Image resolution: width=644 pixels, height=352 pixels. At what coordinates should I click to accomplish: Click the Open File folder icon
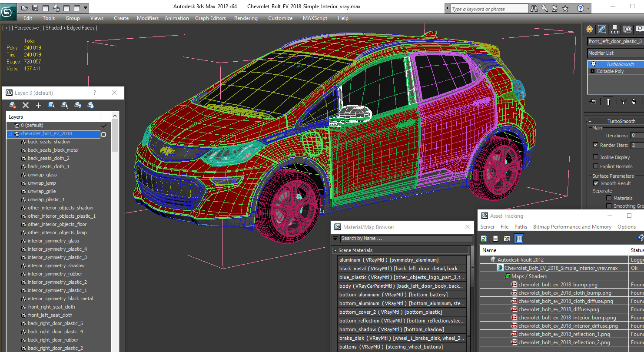(25, 8)
